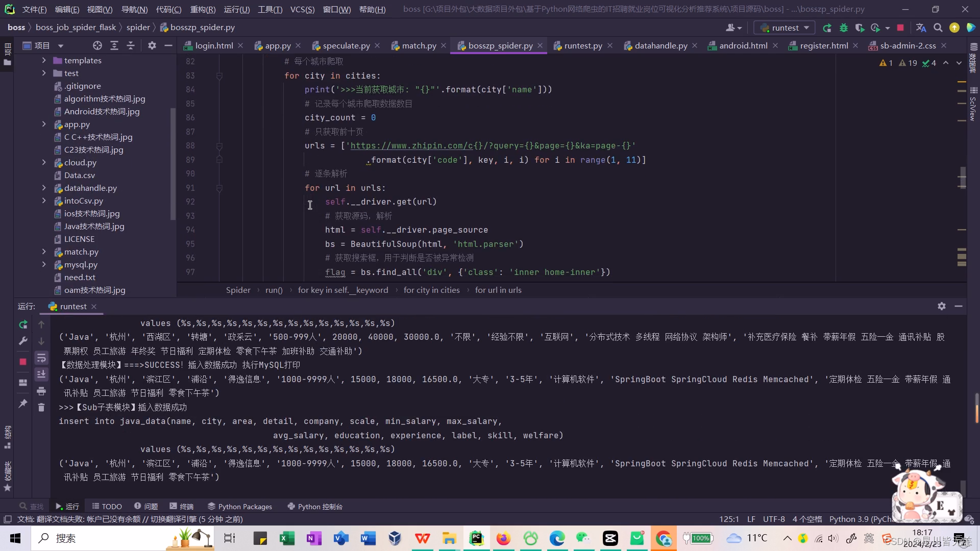The image size is (980, 551).
Task: Switch to the datahandle.py tab
Action: click(660, 45)
